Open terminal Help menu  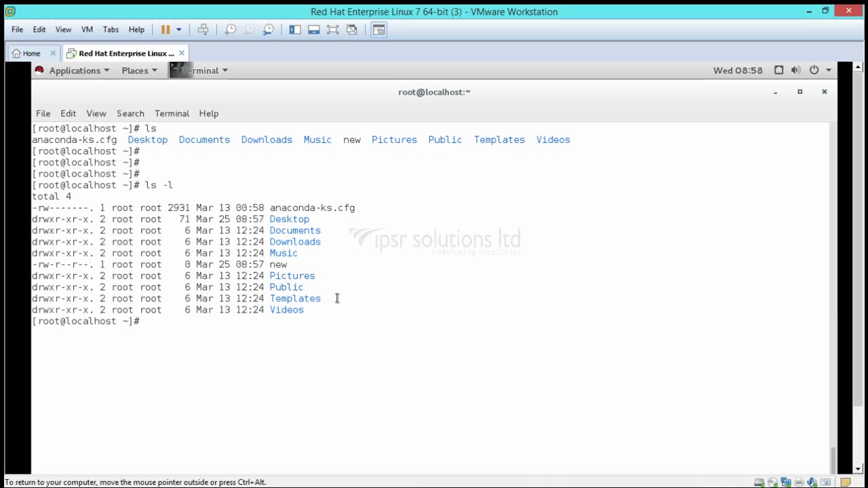coord(208,113)
